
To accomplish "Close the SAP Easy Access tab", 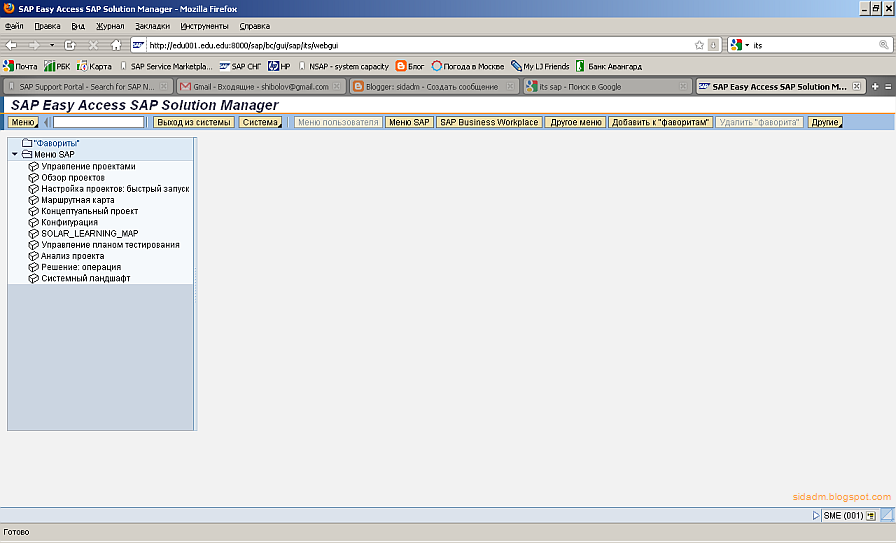I will [x=857, y=86].
